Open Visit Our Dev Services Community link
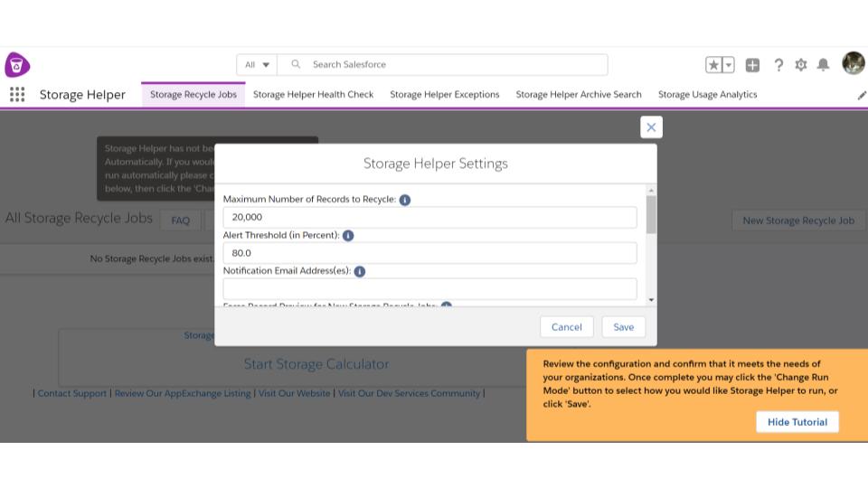Viewport: 868px width, 488px height. coord(409,393)
